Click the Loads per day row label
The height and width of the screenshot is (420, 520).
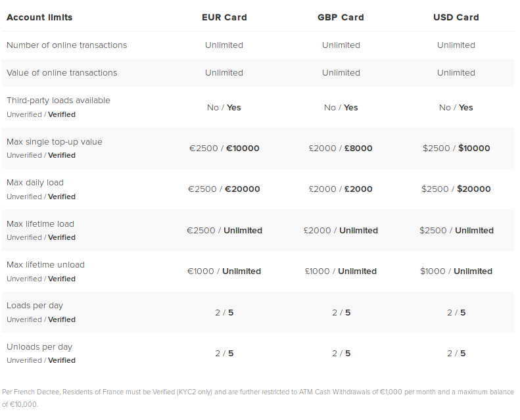point(34,306)
